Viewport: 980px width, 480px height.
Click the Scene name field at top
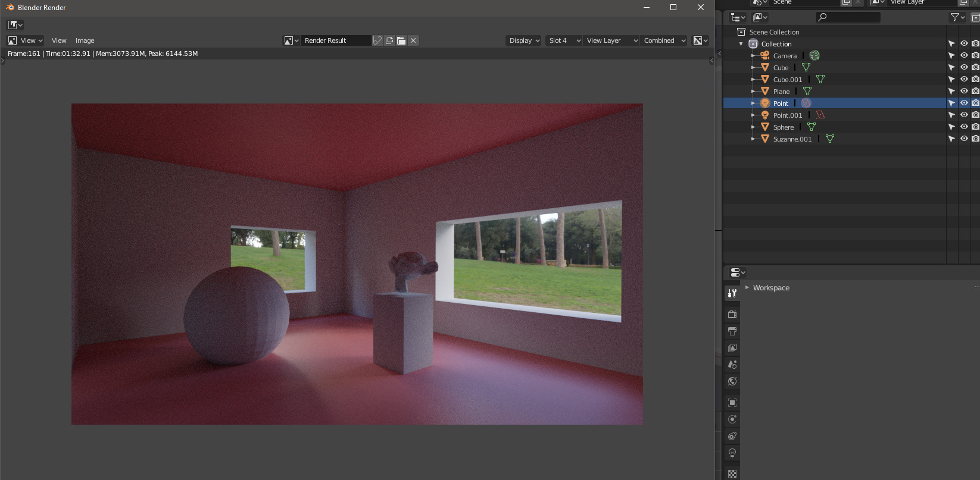805,2
